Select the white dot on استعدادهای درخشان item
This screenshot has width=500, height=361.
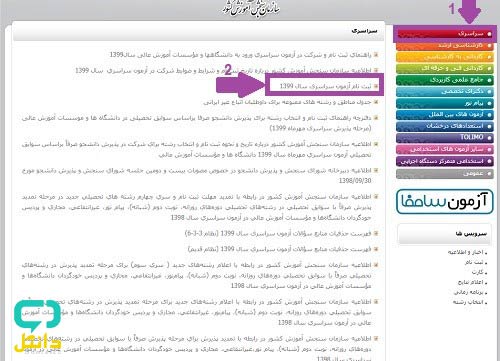point(489,126)
